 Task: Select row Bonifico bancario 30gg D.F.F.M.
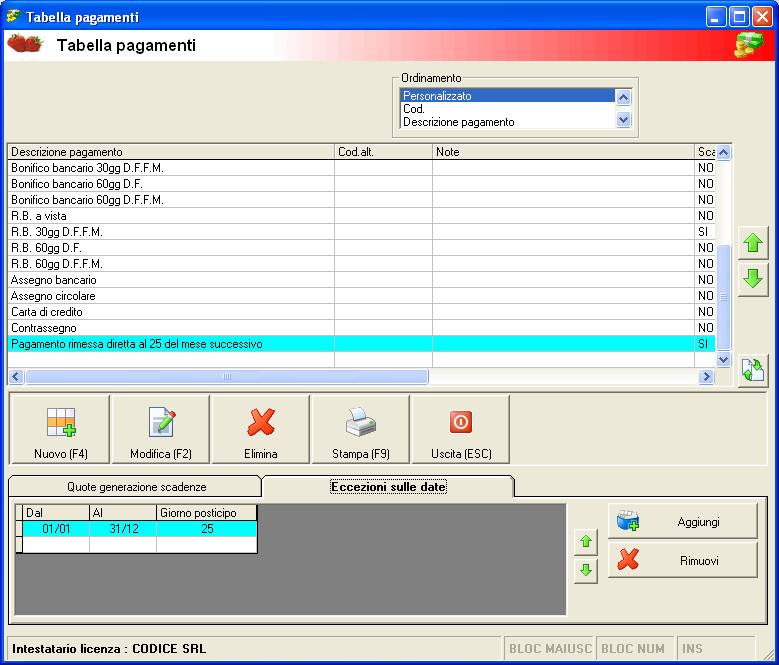[x=362, y=168]
